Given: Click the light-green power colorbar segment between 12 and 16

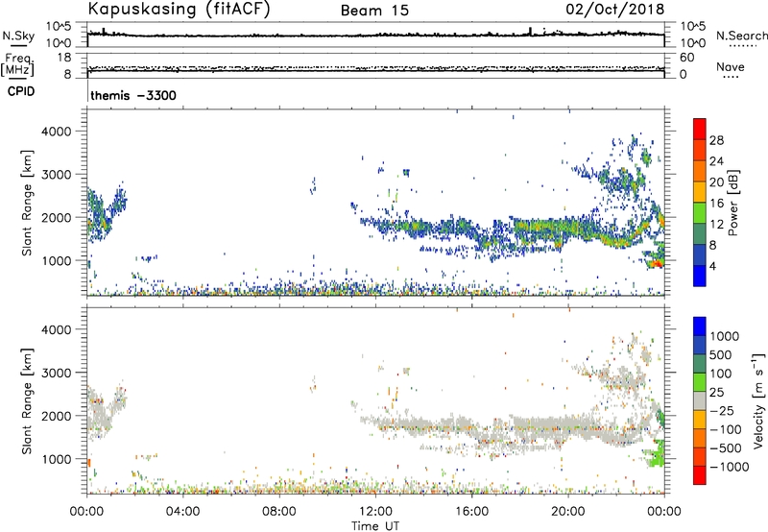Looking at the screenshot, I should (700, 213).
